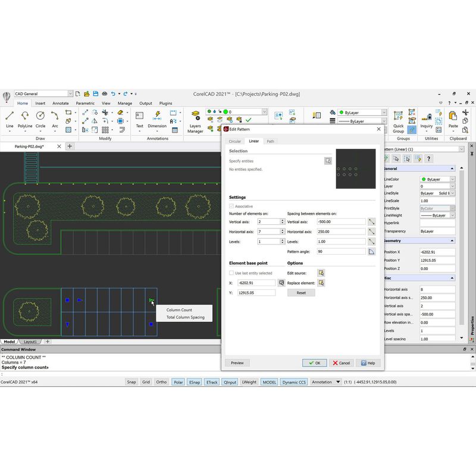The image size is (476, 476).
Task: Increment the Vertical axis element count stepper
Action: point(282,220)
